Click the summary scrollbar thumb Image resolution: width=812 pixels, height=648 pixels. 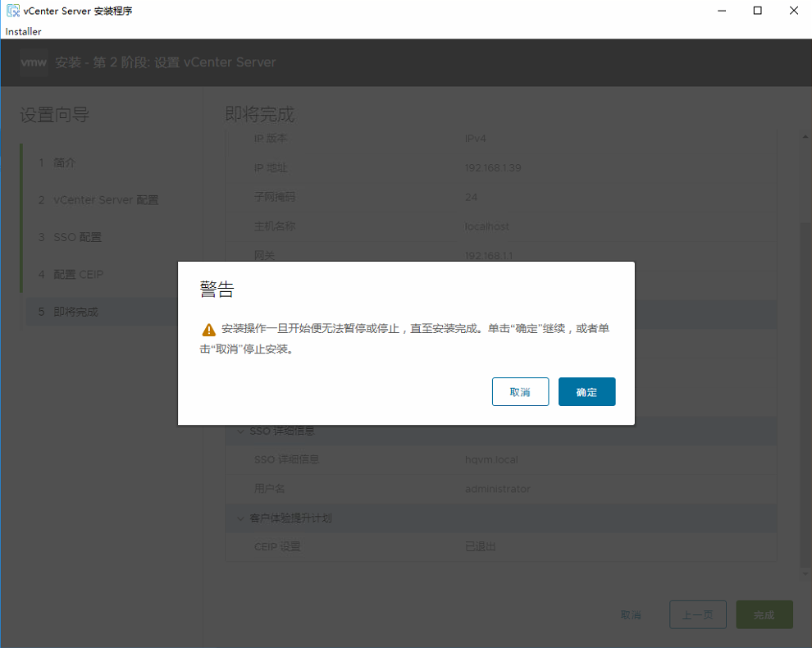coord(805,394)
